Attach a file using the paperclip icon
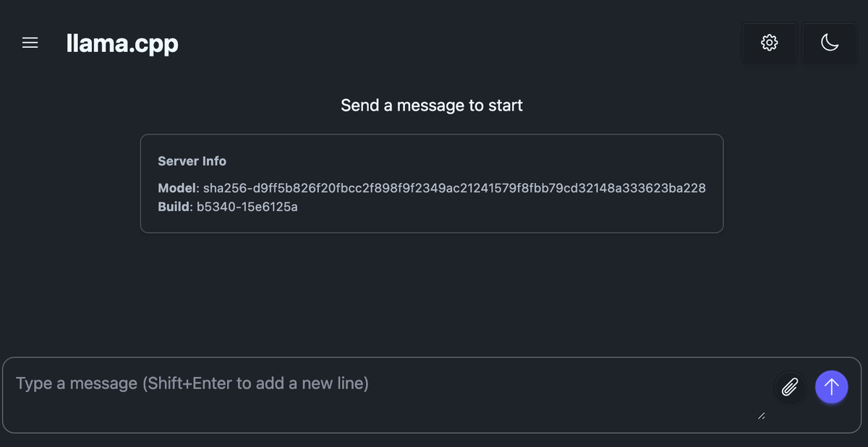The height and width of the screenshot is (447, 868). (x=790, y=387)
